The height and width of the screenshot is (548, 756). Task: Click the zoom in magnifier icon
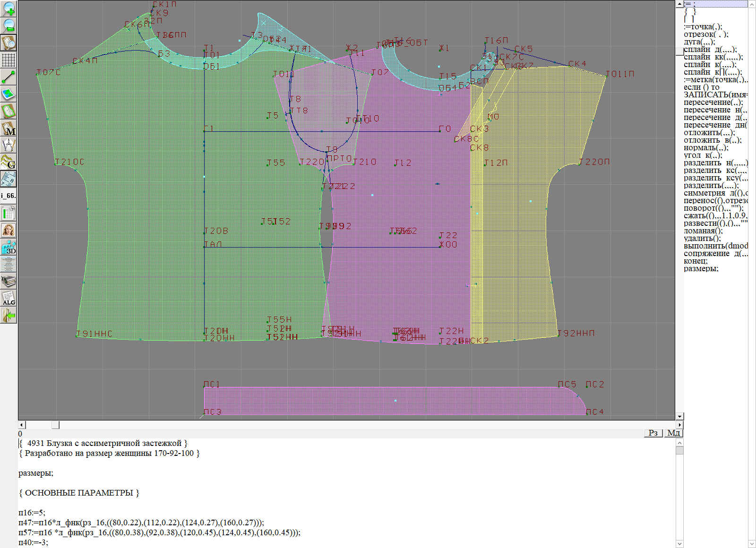coord(9,9)
